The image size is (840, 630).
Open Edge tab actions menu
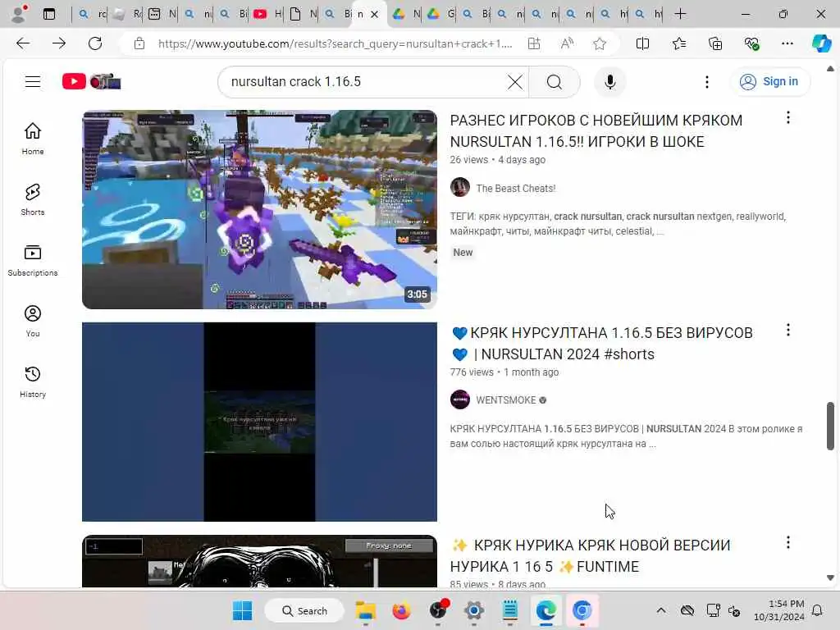pyautogui.click(x=49, y=14)
